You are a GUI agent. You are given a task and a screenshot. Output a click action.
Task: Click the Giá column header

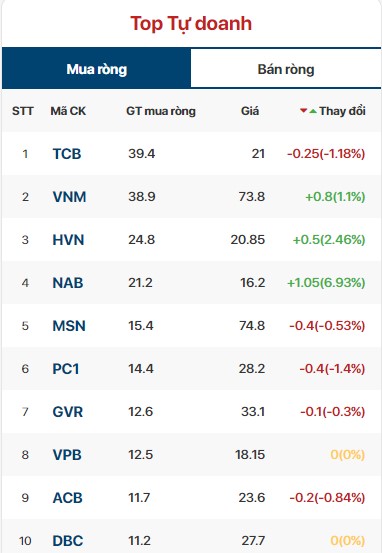pos(250,111)
